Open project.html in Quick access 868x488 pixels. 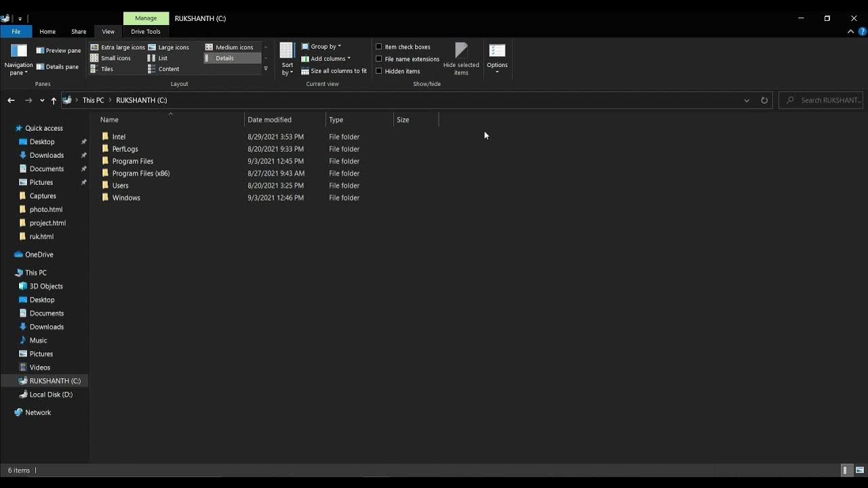[47, 223]
